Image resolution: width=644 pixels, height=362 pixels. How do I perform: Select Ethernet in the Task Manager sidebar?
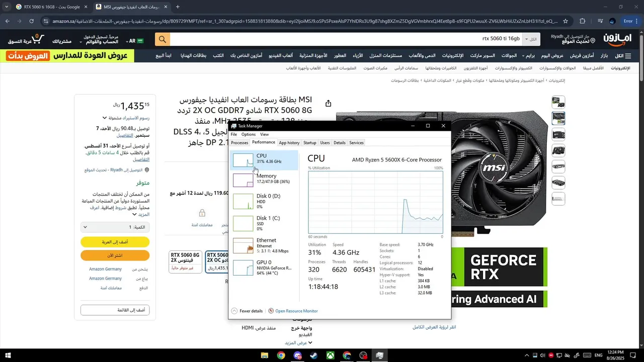[264, 245]
